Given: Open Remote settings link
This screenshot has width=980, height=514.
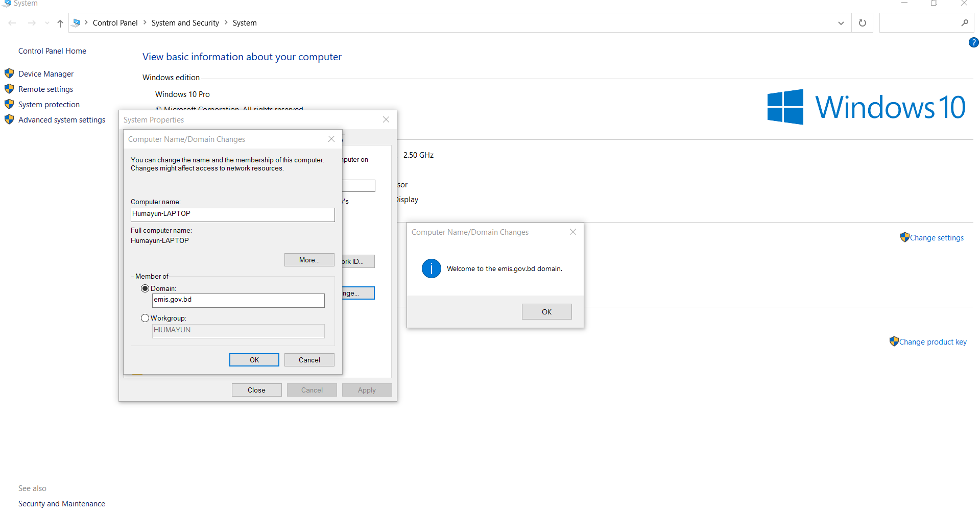Looking at the screenshot, I should tap(45, 89).
